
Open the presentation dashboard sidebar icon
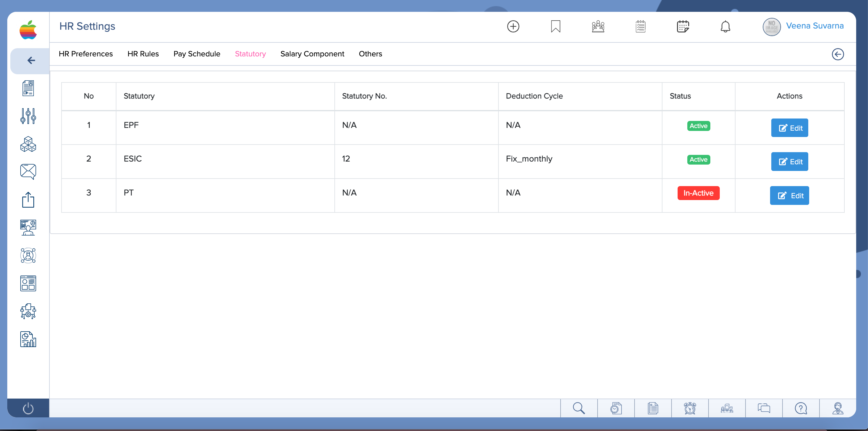[x=28, y=228]
